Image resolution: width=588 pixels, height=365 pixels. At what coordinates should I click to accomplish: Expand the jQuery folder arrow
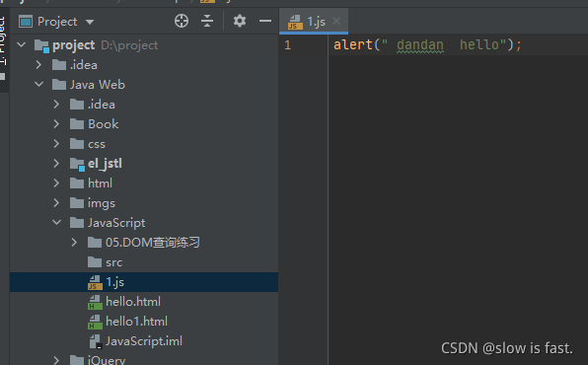(x=56, y=360)
